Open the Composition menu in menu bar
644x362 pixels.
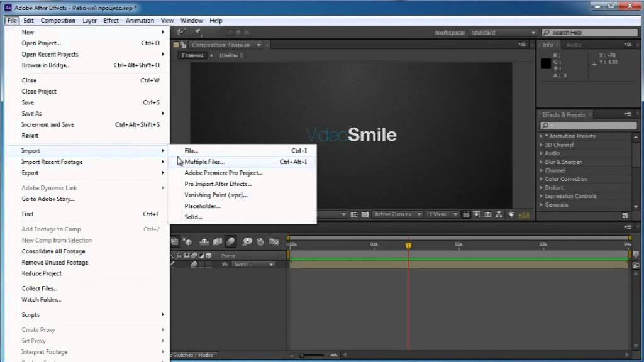(x=58, y=21)
